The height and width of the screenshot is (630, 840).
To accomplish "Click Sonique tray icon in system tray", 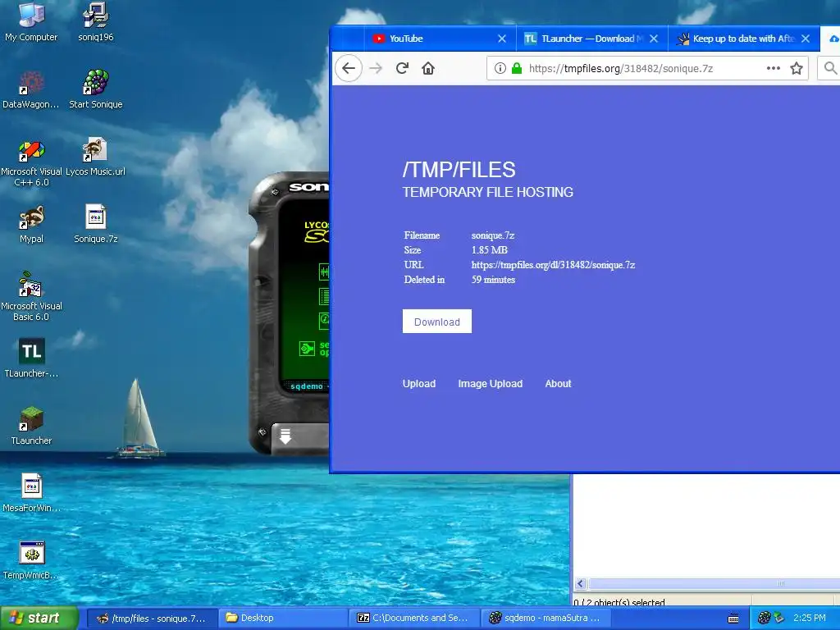I will point(765,618).
